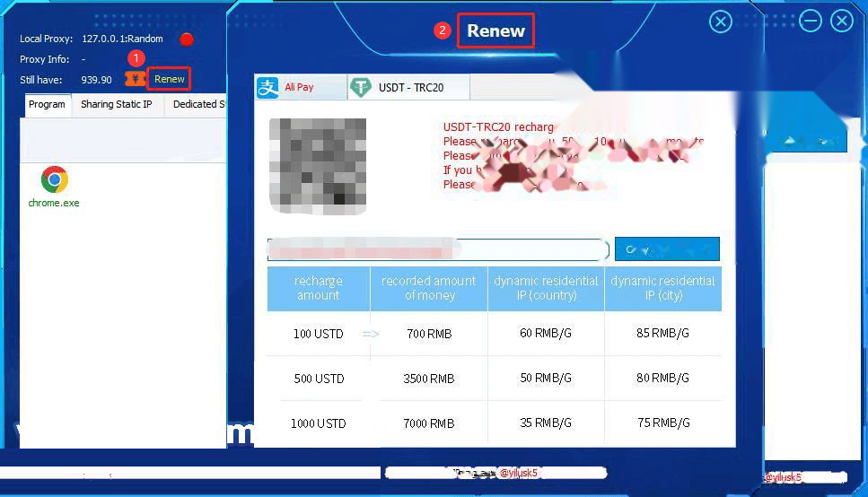
Task: Click the wallet address input field
Action: 437,249
